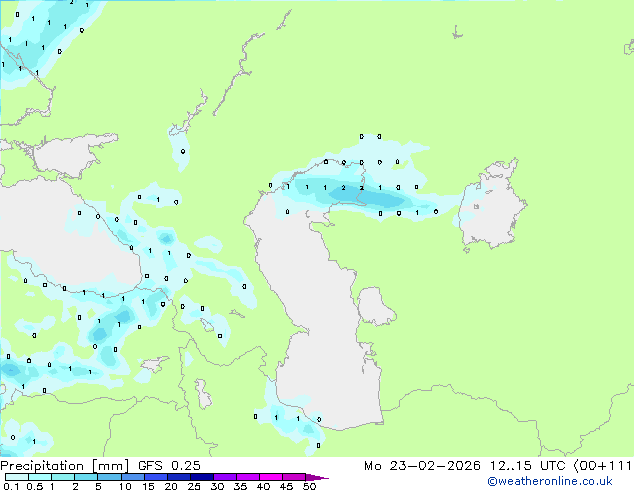Click the 10 to 15 mm legend swatch

[132, 477]
